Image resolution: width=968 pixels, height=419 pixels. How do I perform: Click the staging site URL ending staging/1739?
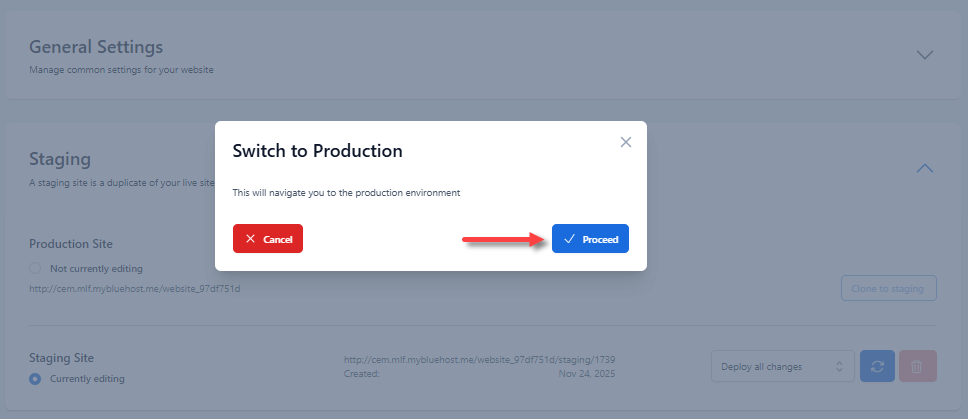click(480, 359)
